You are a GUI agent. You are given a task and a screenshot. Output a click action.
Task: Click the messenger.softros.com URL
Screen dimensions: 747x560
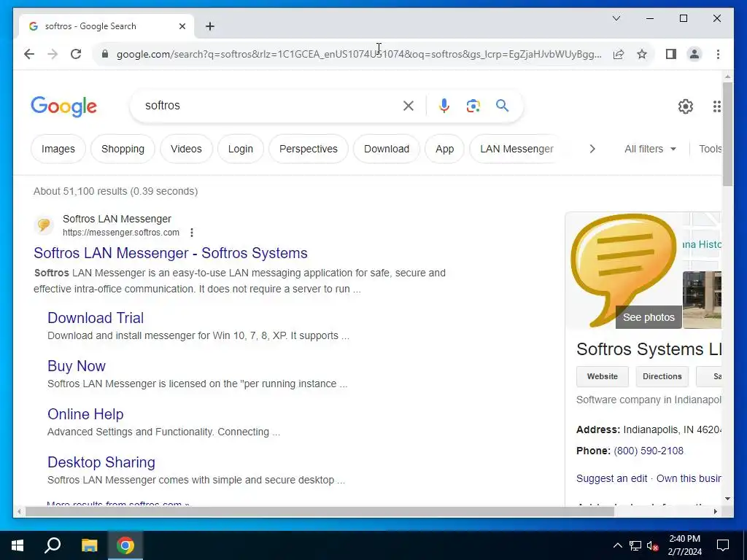tap(121, 233)
